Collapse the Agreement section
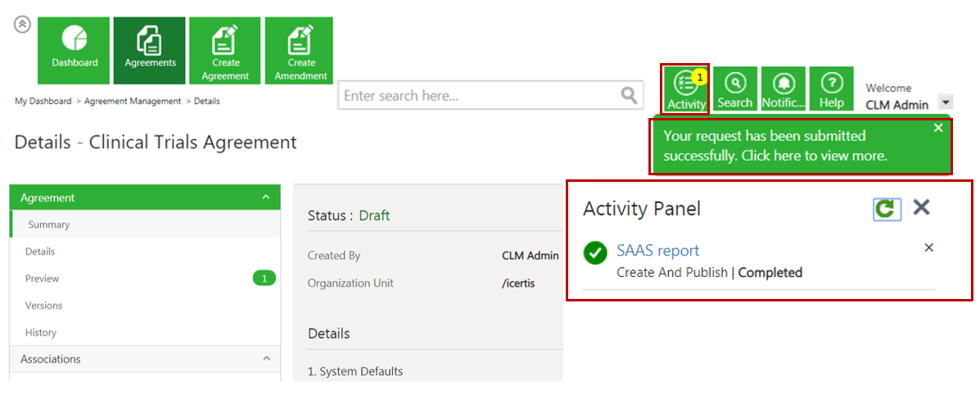Viewport: 980px width, 394px height. tap(265, 197)
